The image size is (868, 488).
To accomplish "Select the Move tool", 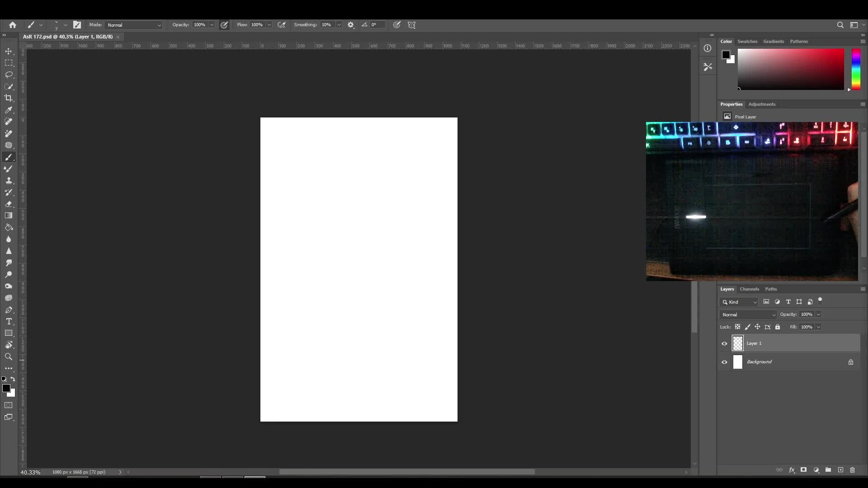I will click(x=9, y=51).
